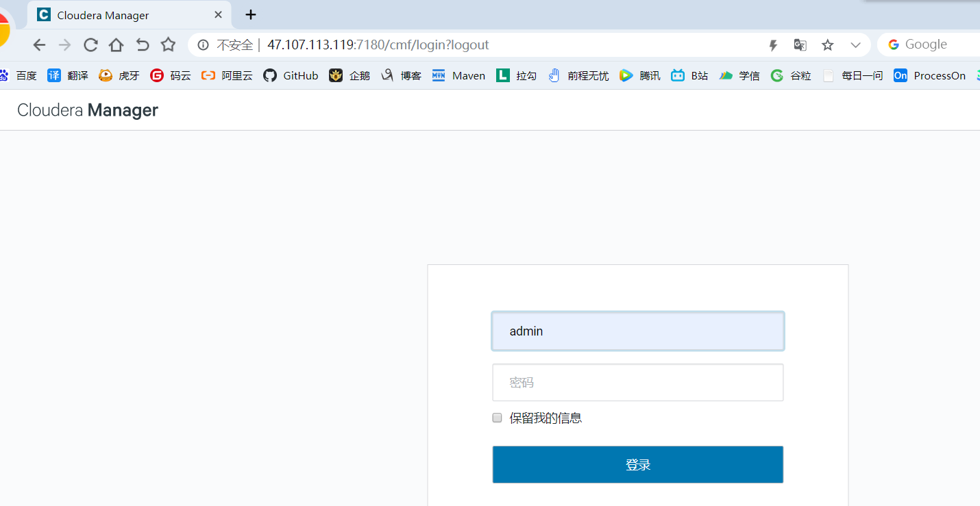Image resolution: width=980 pixels, height=506 pixels.
Task: Open the 每日一问 bookmark
Action: 852,76
